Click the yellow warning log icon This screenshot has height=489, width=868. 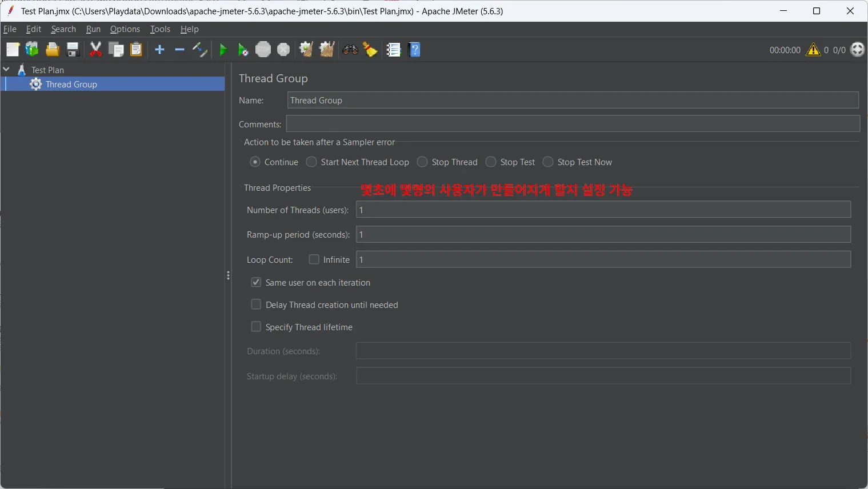(813, 50)
